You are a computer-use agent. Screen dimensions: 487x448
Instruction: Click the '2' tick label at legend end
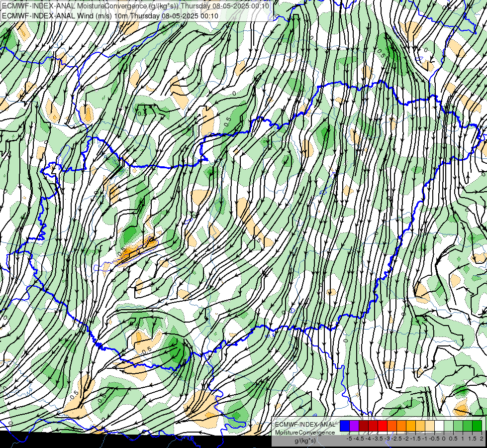482,439
